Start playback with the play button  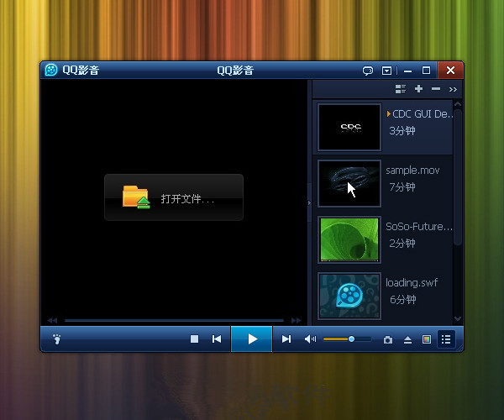coord(252,339)
